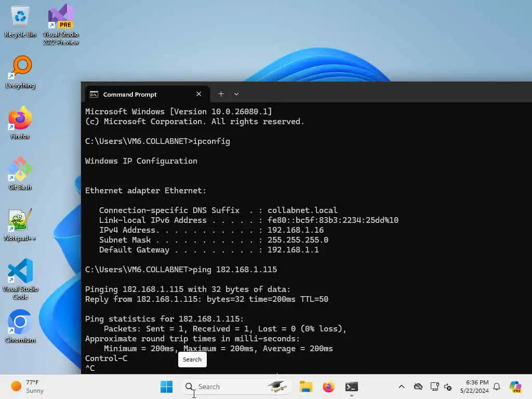Click the taskbar Search box

pyautogui.click(x=236, y=387)
